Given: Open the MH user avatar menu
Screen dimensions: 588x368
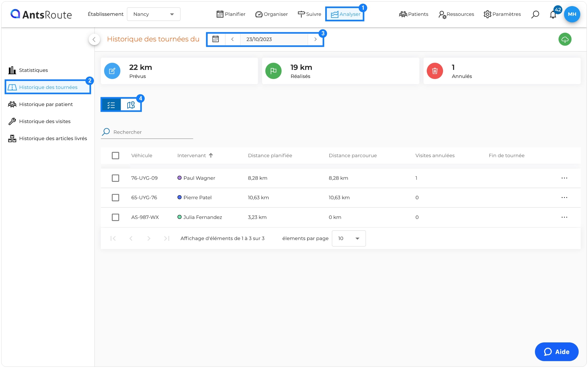Looking at the screenshot, I should [572, 14].
